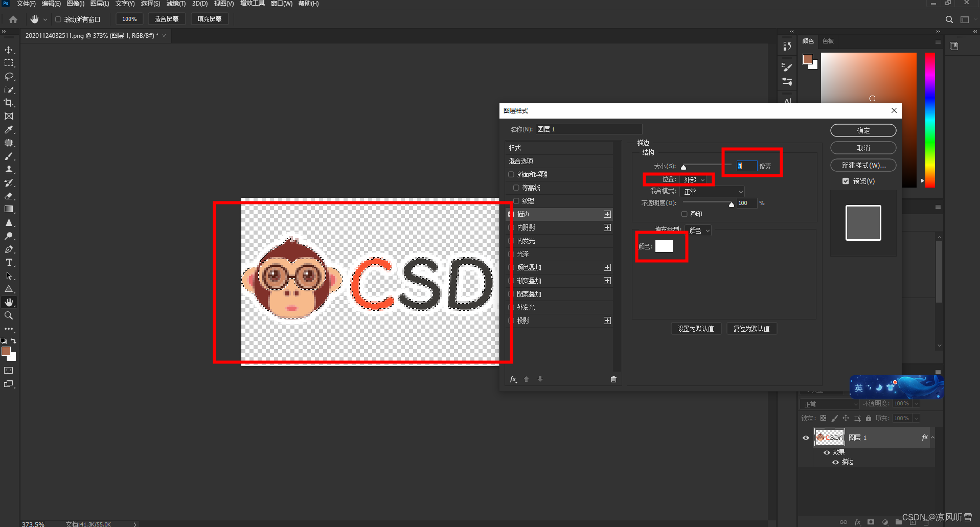Click the 名称 field containing 图层 1
The height and width of the screenshot is (527, 980).
point(589,129)
